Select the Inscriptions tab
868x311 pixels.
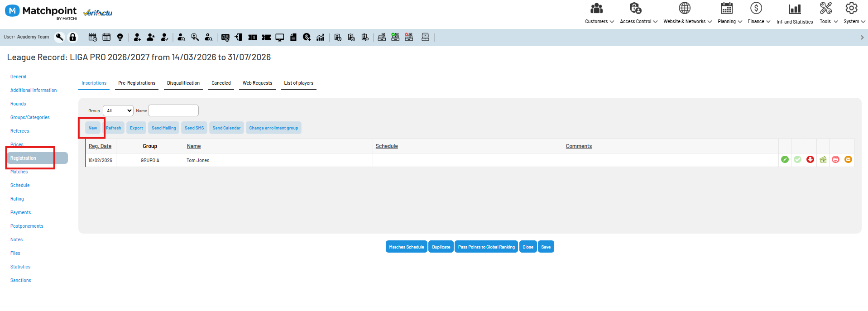pos(94,83)
